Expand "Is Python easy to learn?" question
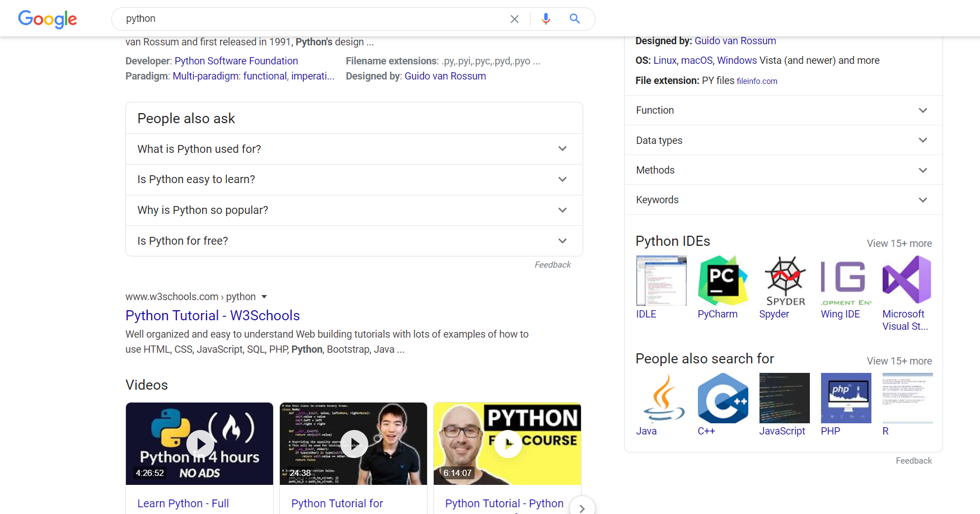This screenshot has width=980, height=514. tap(354, 180)
